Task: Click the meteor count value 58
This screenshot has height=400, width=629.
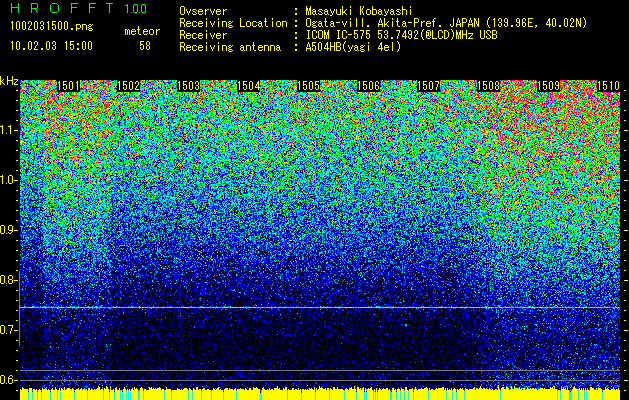Action: click(x=145, y=46)
